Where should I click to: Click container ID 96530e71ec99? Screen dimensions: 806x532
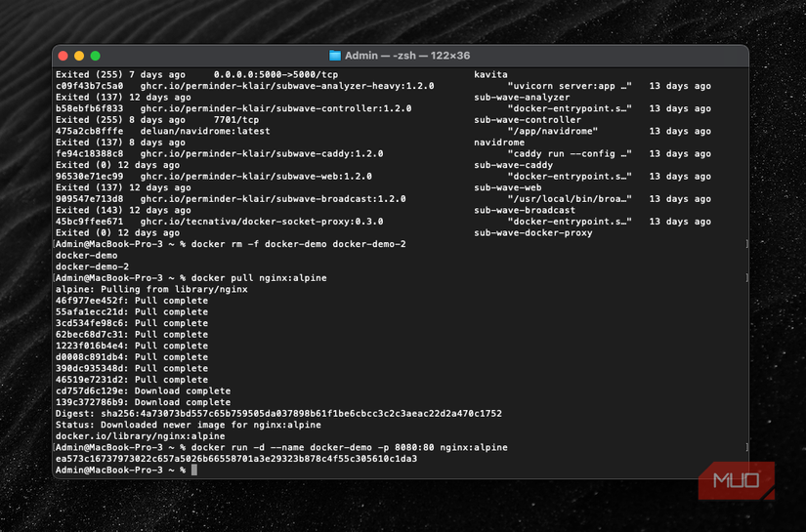pyautogui.click(x=90, y=176)
